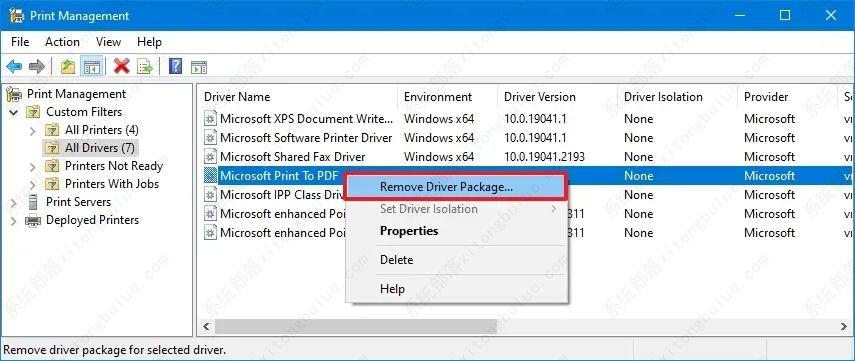Image resolution: width=855 pixels, height=361 pixels.
Task: Sort by the Driver Isolation column header
Action: click(678, 97)
